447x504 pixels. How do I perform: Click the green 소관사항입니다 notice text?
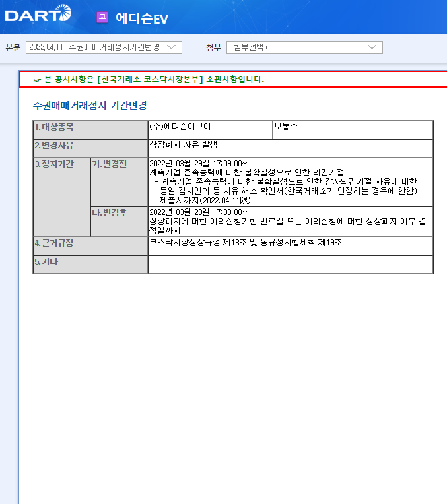pos(154,79)
